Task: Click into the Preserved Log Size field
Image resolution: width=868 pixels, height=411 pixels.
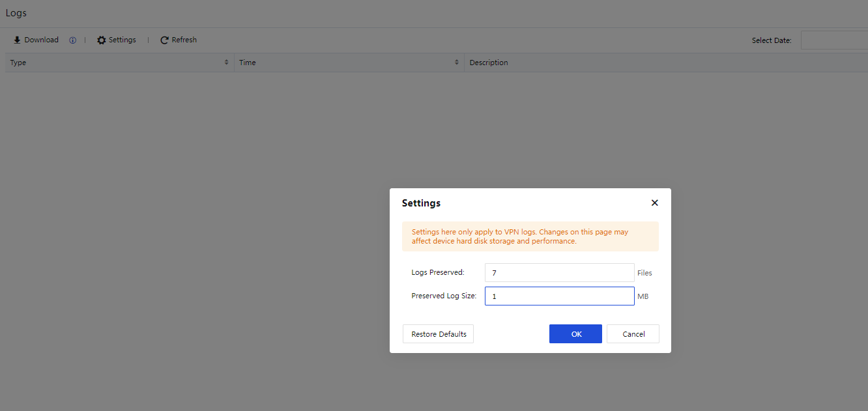Action: 559,296
